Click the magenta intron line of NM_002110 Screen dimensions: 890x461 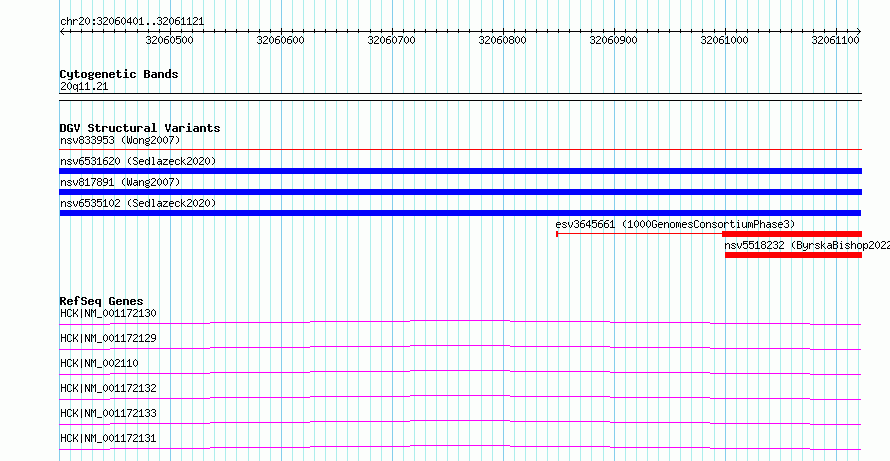tap(460, 371)
